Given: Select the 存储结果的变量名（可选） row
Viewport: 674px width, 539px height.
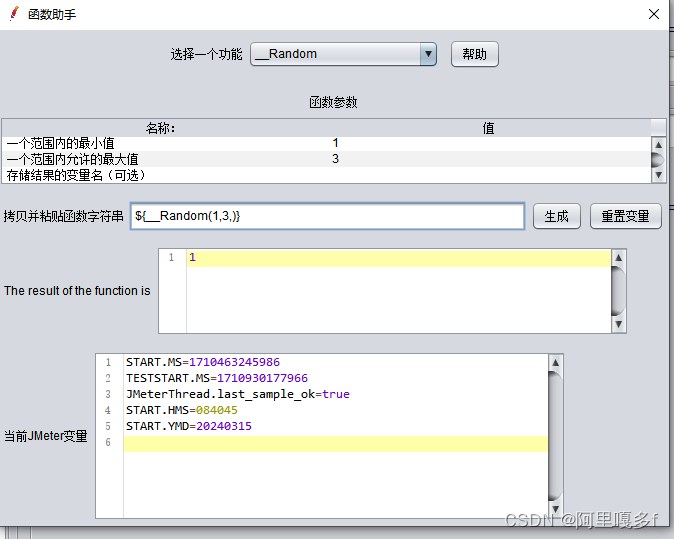Looking at the screenshot, I should pyautogui.click(x=327, y=175).
